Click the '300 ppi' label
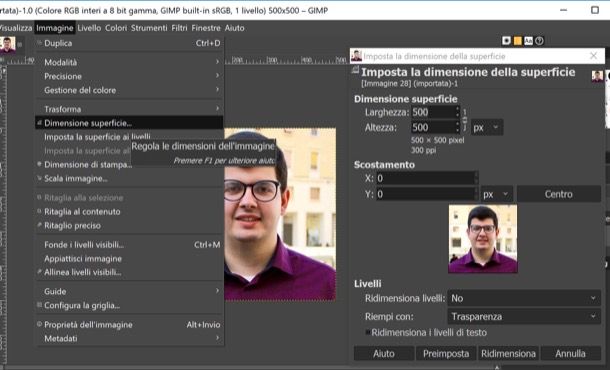Viewport: 610px width, 370px height. (x=423, y=150)
